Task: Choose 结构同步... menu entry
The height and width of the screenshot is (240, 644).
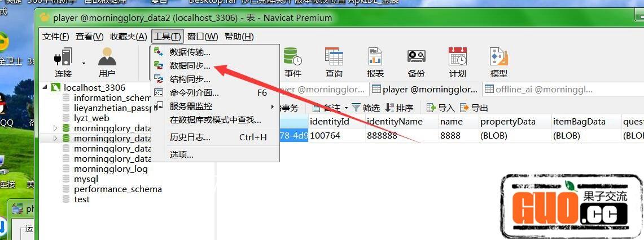Action: pos(190,79)
